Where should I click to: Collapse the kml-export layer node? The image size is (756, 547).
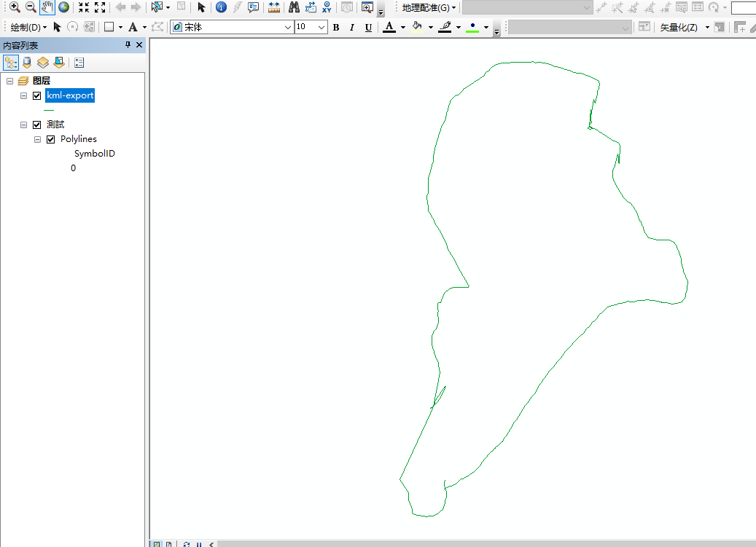(x=23, y=96)
